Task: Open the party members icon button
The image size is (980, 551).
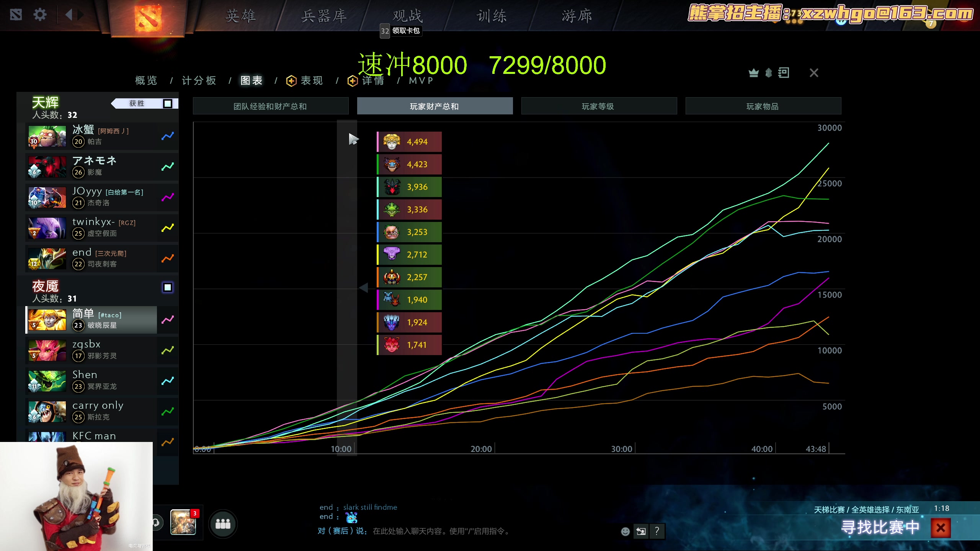Action: point(223,524)
